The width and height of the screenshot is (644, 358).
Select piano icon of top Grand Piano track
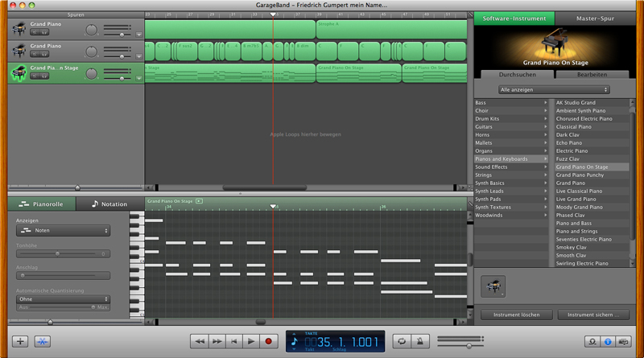(19, 29)
